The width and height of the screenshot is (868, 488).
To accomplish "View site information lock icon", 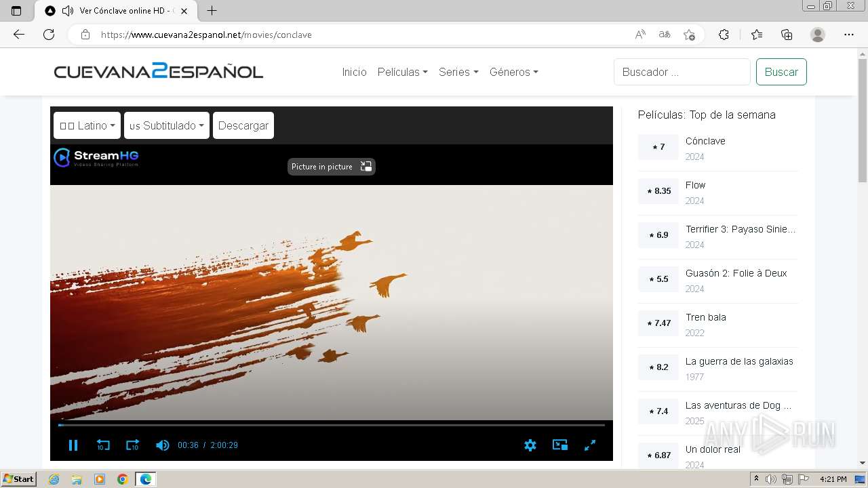I will (x=85, y=35).
